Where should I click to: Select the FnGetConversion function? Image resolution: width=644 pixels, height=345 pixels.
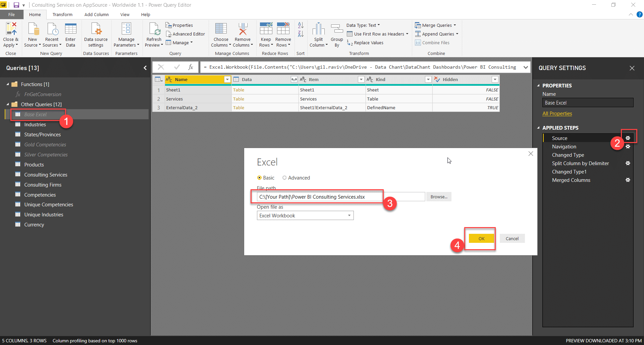[x=43, y=94]
